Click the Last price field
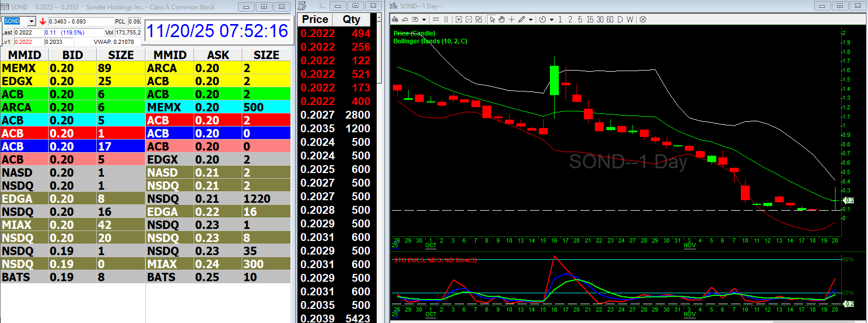Screen dimensions: 868x323 tap(28, 32)
